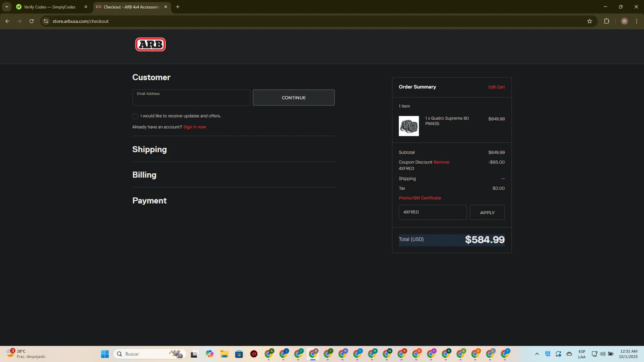
Task: Open Task View from the taskbar
Action: click(x=194, y=354)
